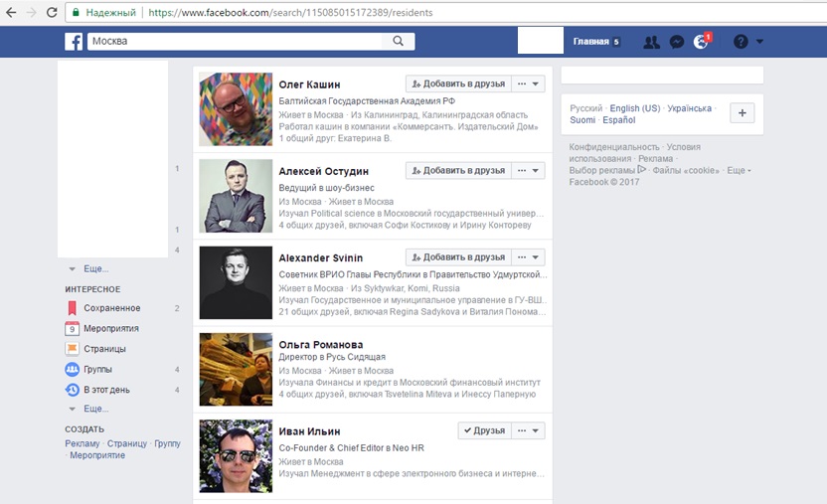Click Alexander Svinin's profile photo
Image resolution: width=827 pixels, height=504 pixels.
pos(236,282)
